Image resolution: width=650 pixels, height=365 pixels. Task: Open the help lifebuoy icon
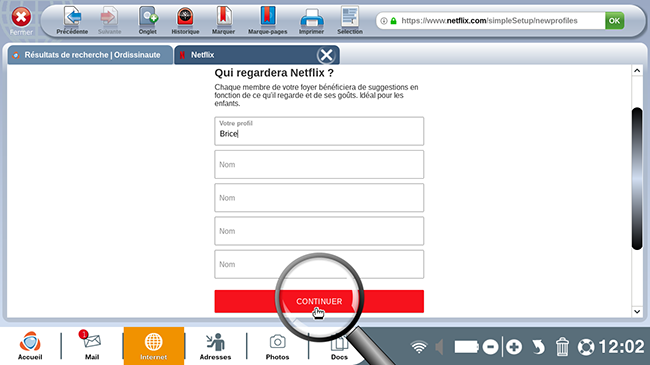click(586, 347)
